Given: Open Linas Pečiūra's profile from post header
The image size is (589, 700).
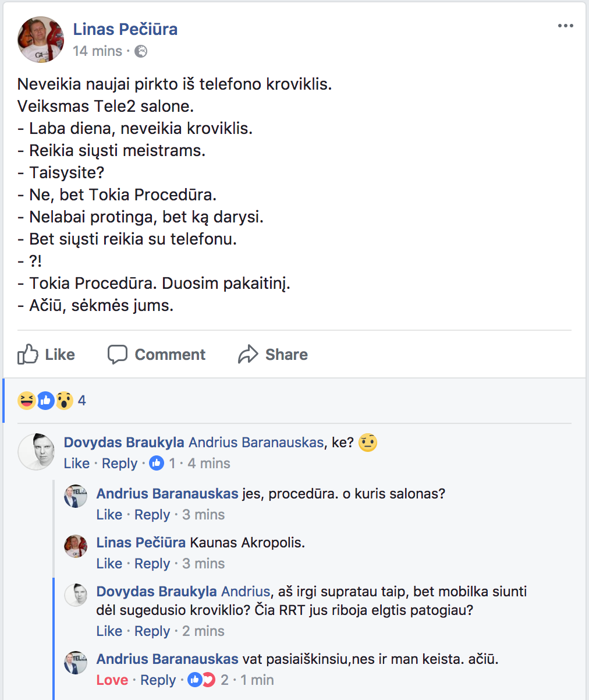Looking at the screenshot, I should click(125, 29).
